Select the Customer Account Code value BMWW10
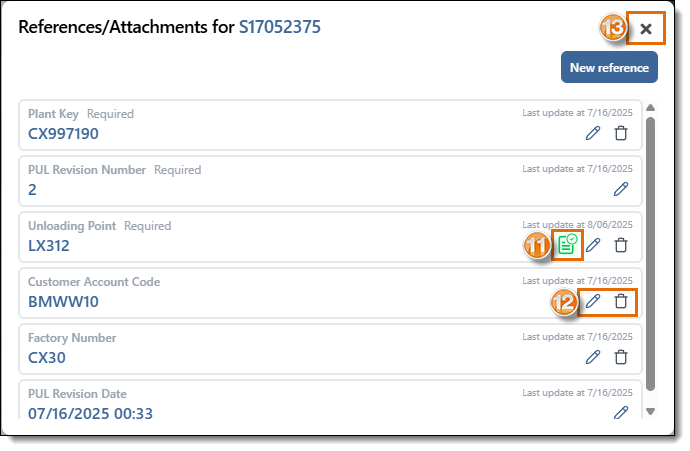 [x=63, y=302]
